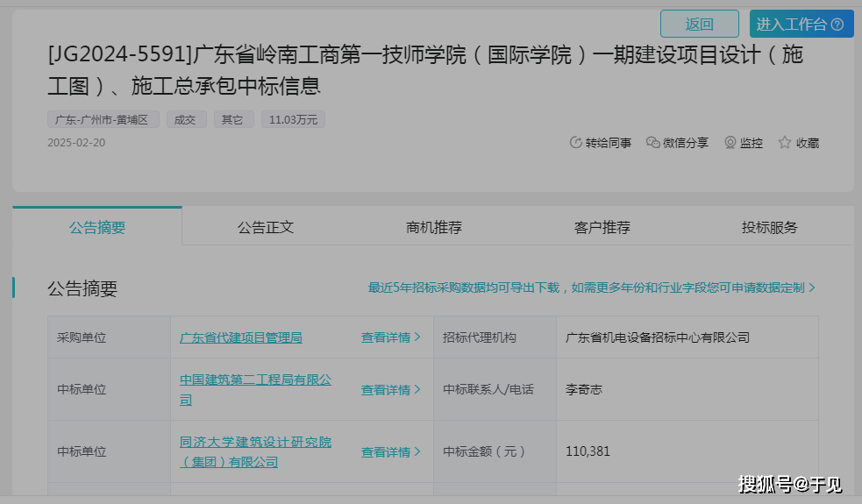Expand 查看详情 for 中国建筑第二工程局 row

[390, 390]
